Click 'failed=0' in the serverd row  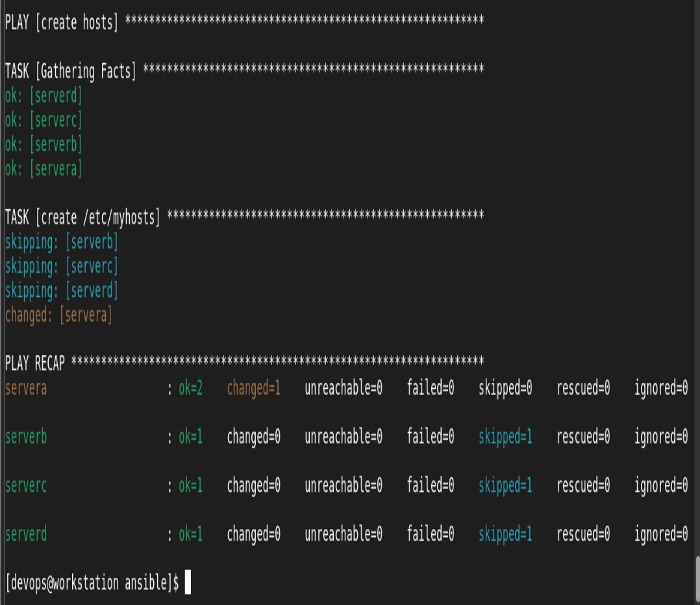(x=431, y=534)
